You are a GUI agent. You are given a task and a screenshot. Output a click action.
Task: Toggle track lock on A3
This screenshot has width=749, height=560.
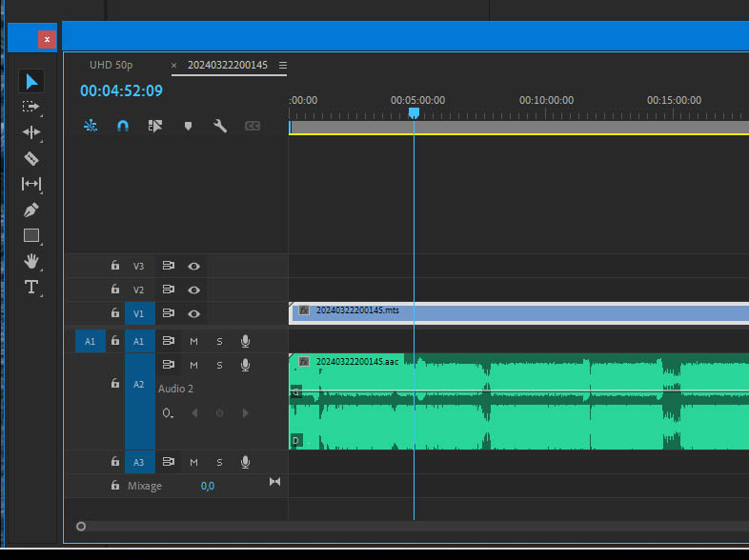click(x=115, y=462)
